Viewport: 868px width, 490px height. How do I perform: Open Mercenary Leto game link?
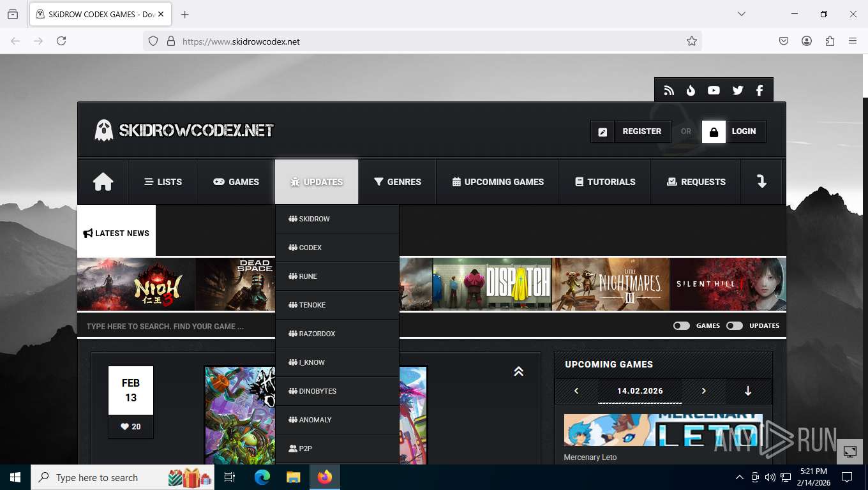tap(590, 457)
